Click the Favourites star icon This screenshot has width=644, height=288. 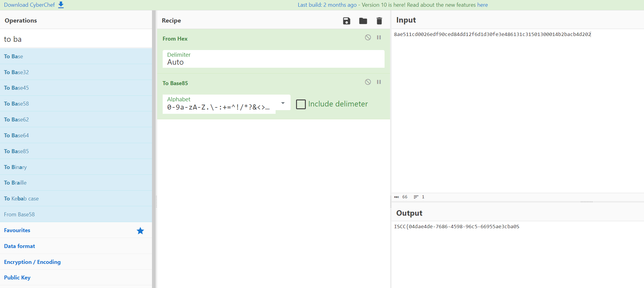pyautogui.click(x=140, y=231)
